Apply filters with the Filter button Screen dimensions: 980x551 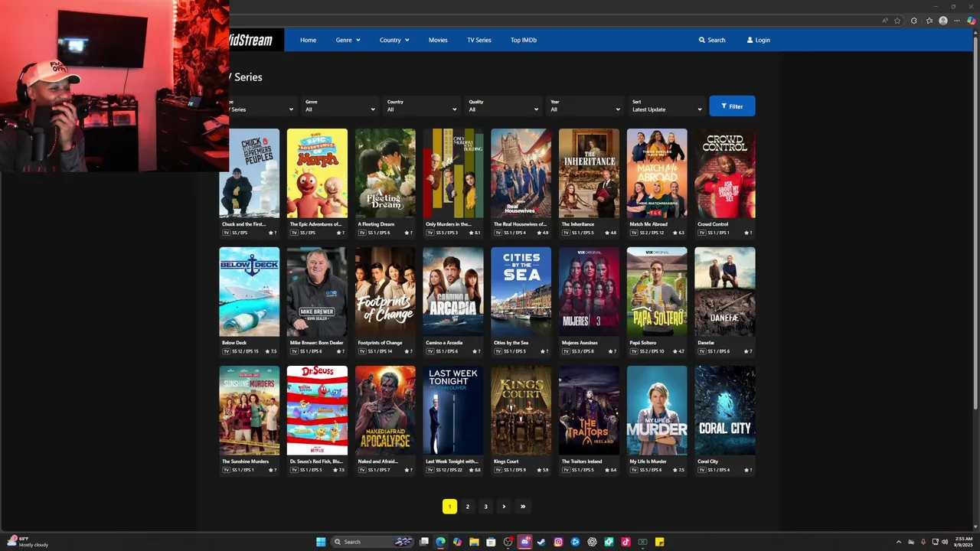tap(732, 106)
